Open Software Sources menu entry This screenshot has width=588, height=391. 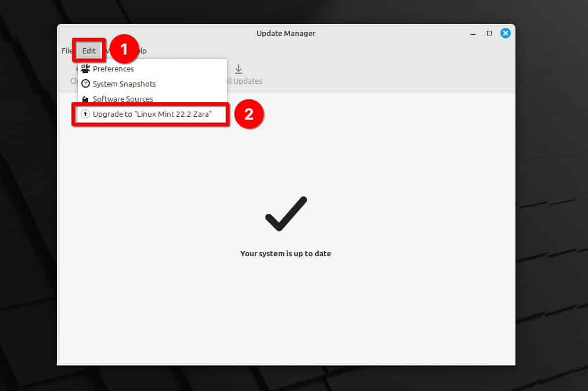click(152, 98)
